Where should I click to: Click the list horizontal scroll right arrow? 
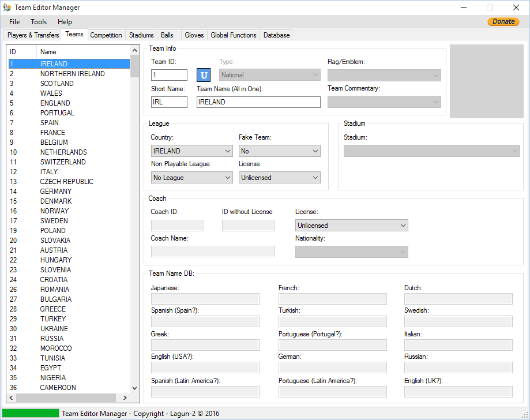(x=125, y=397)
